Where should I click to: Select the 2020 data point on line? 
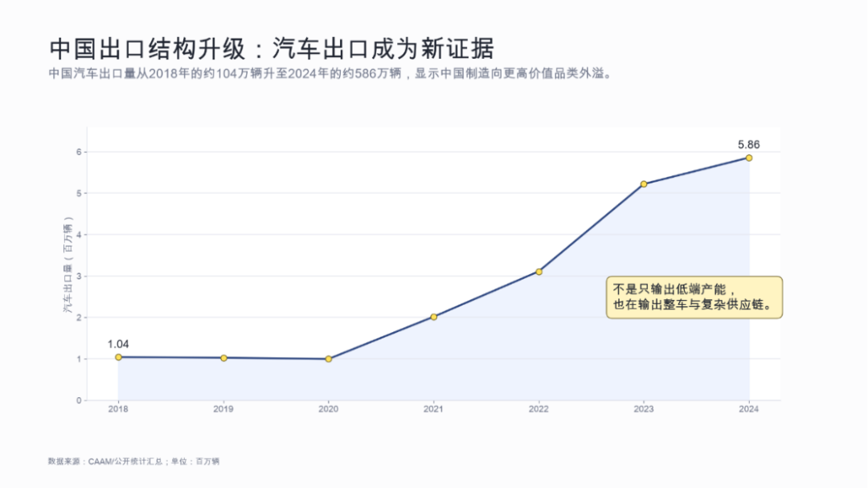[x=329, y=359]
